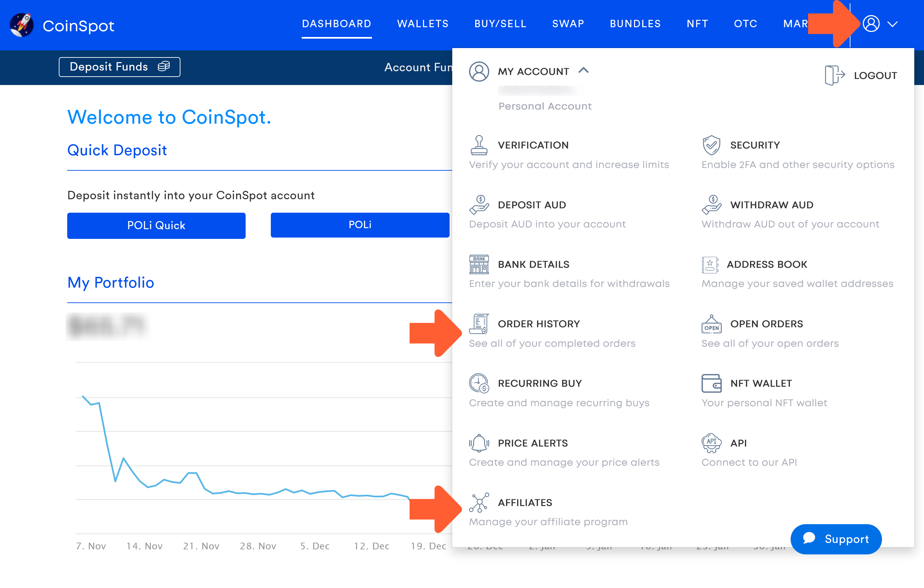This screenshot has height=588, width=924.
Task: Click the Deposit AUD coin-in-hand icon
Action: point(479,205)
